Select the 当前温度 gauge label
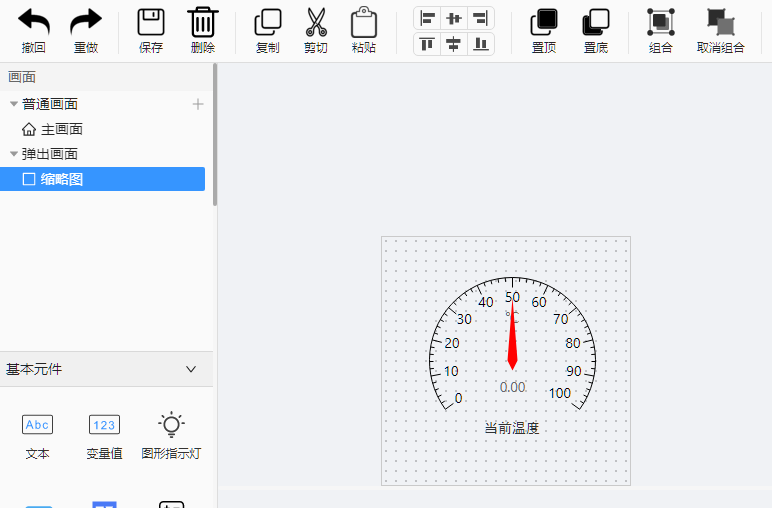The image size is (772, 508). pyautogui.click(x=512, y=428)
